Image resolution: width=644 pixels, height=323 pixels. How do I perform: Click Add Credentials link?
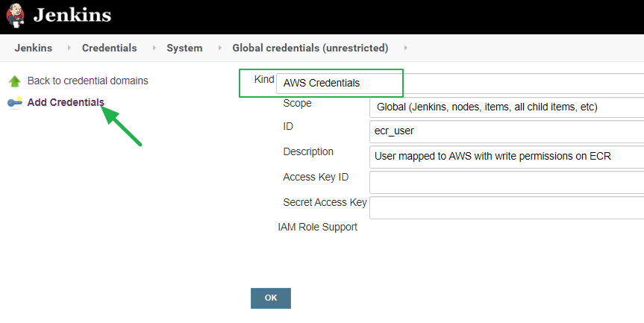tap(66, 102)
